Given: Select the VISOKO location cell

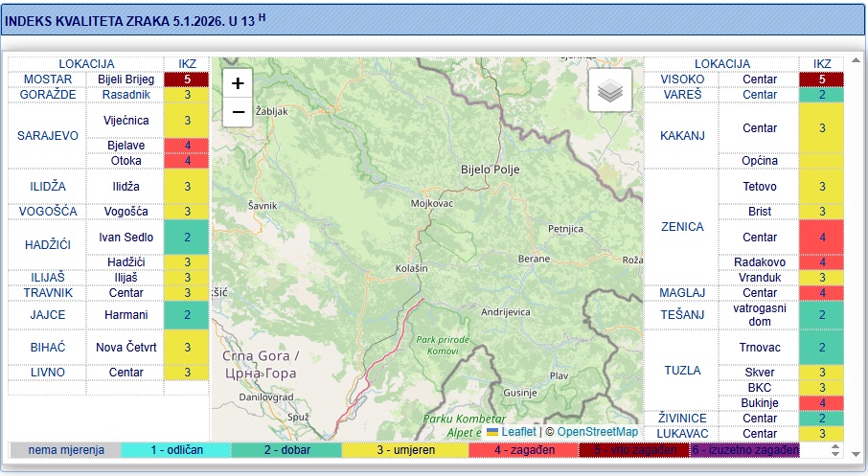Looking at the screenshot, I should [x=681, y=79].
